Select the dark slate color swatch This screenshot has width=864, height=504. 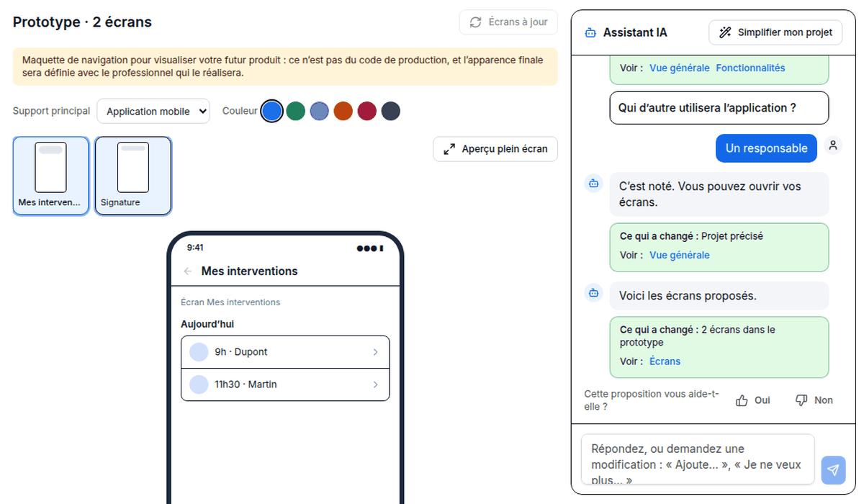pyautogui.click(x=390, y=111)
